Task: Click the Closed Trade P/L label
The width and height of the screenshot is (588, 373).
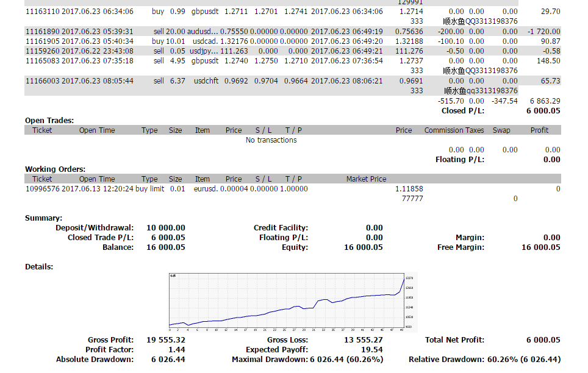Action: (x=101, y=238)
